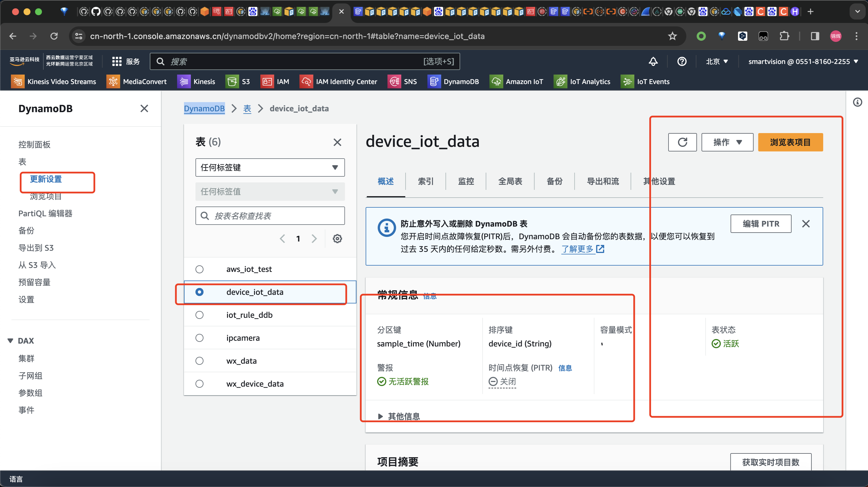This screenshot has width=868, height=487.
Task: Open the AWS help question mark
Action: (x=682, y=61)
